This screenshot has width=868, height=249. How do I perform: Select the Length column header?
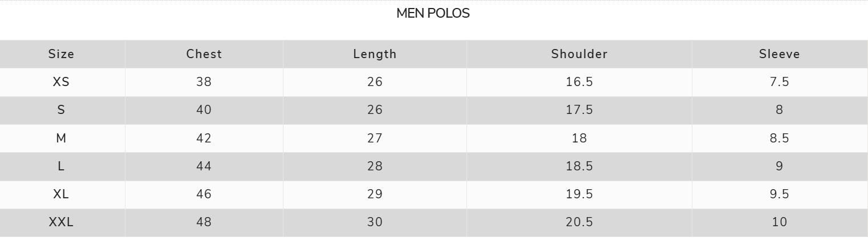coord(375,54)
